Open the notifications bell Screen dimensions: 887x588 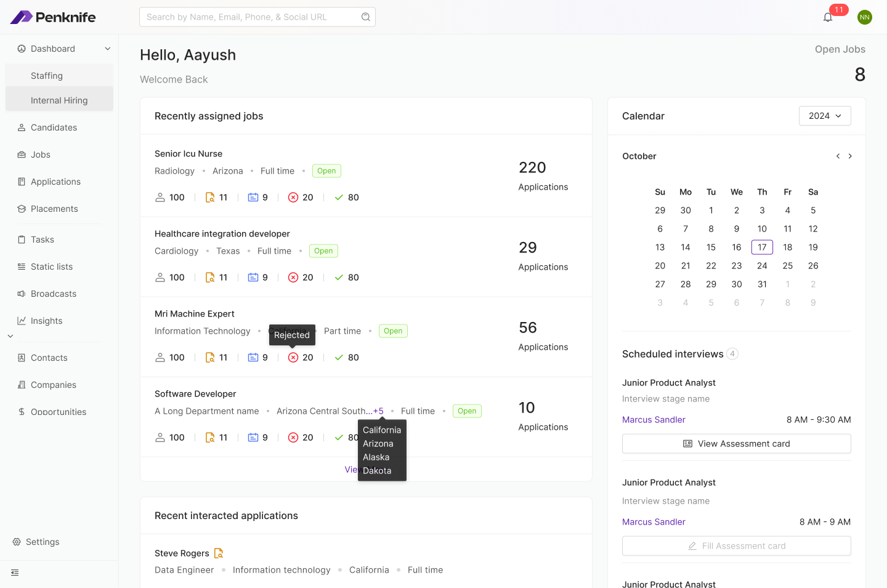(x=828, y=17)
